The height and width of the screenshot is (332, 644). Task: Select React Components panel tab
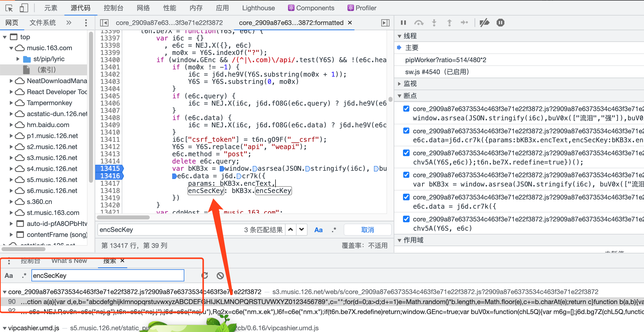coord(311,8)
